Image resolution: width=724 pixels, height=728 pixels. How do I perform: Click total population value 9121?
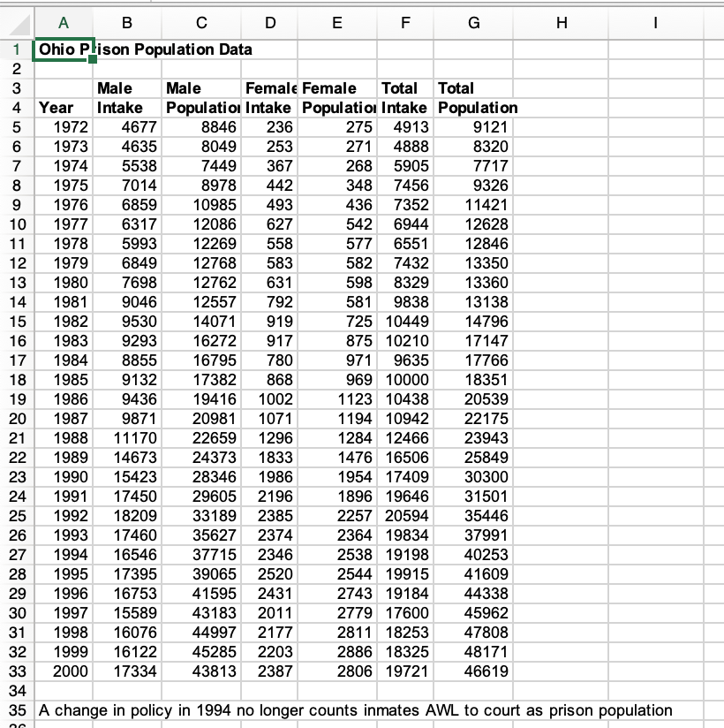click(x=473, y=127)
